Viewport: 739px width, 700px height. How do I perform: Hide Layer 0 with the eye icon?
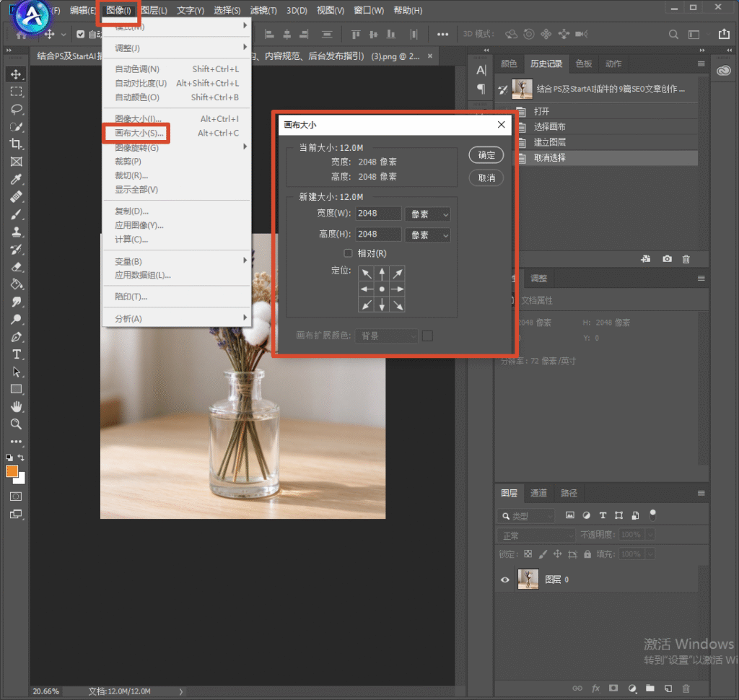tap(504, 579)
